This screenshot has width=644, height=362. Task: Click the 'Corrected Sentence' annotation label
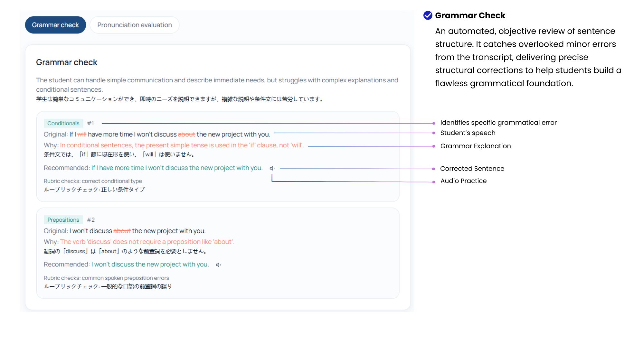tap(472, 169)
